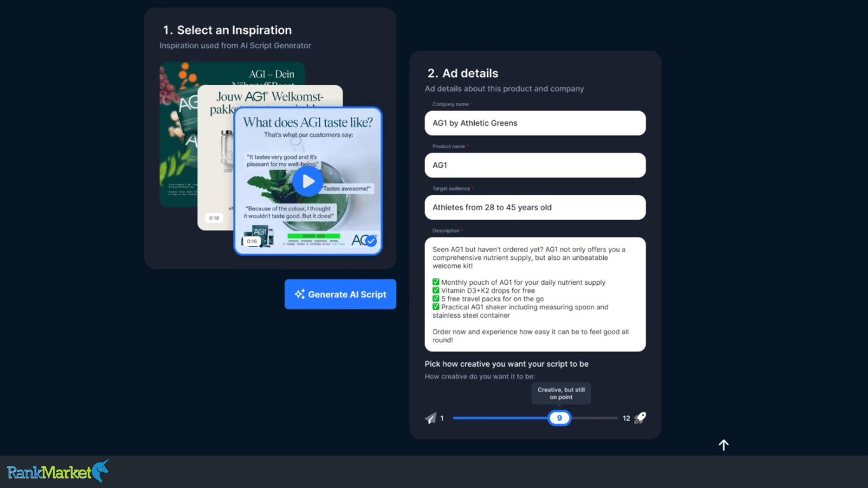Click 'Ad details about this product and company' subtitle
868x488 pixels.
click(505, 89)
